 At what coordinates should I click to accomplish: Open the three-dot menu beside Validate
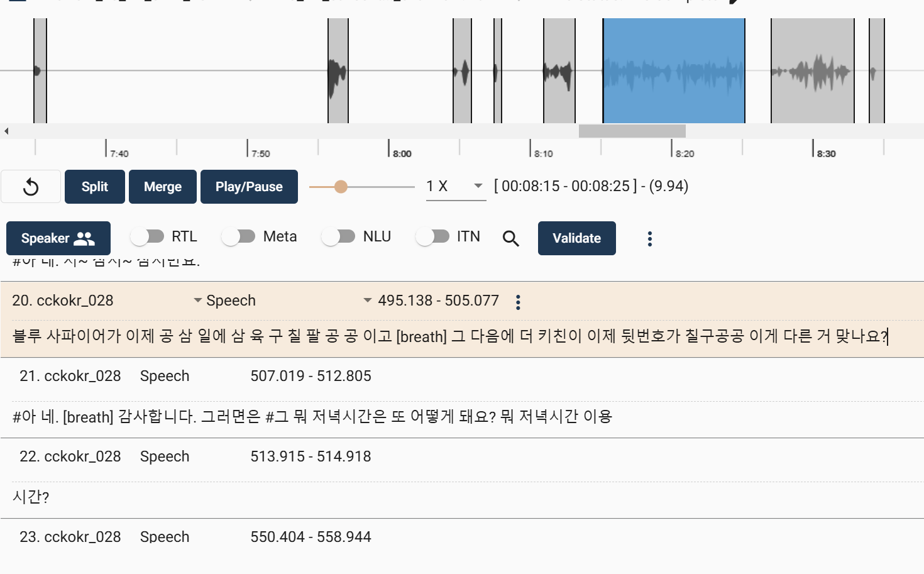coord(649,238)
